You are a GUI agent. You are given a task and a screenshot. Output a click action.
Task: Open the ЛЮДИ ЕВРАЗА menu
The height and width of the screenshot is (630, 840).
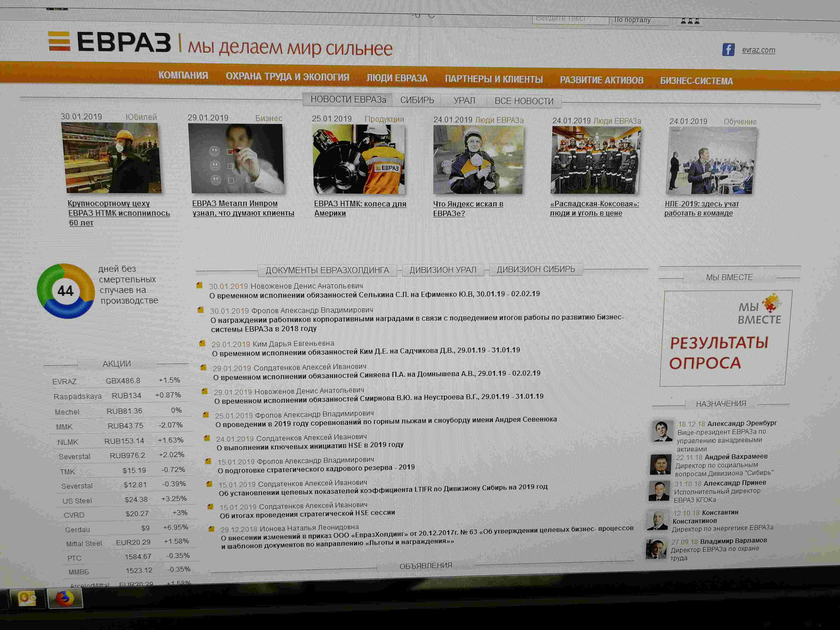[397, 78]
